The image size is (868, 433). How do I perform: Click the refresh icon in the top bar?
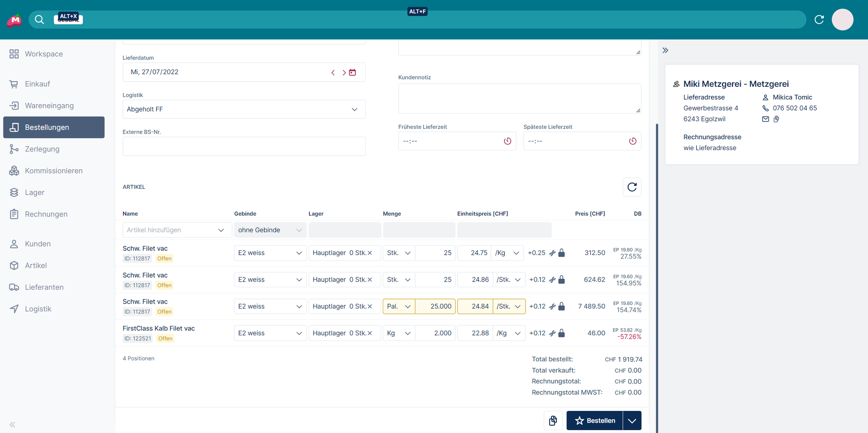pyautogui.click(x=819, y=20)
